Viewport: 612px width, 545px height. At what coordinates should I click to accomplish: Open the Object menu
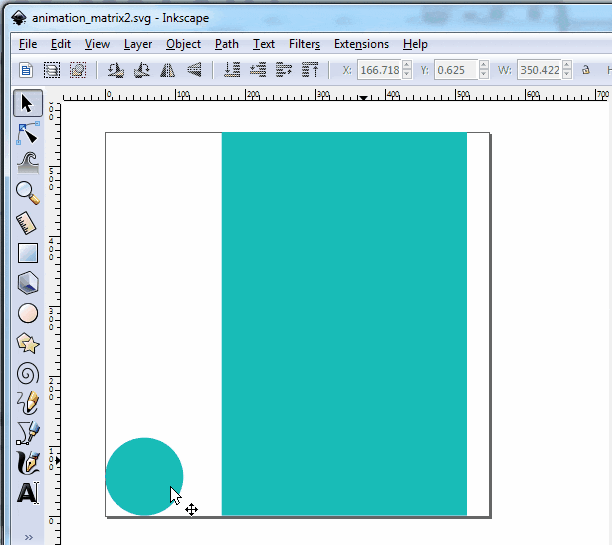coord(183,44)
